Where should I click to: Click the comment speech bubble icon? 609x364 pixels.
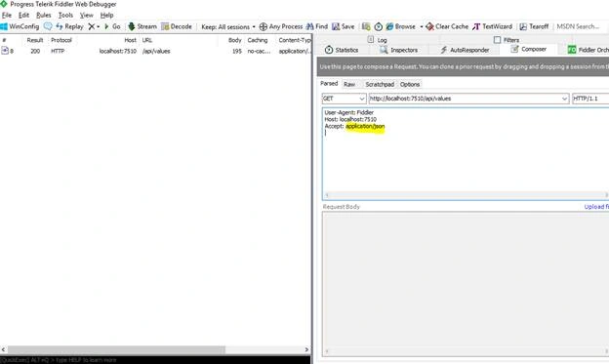coord(48,26)
